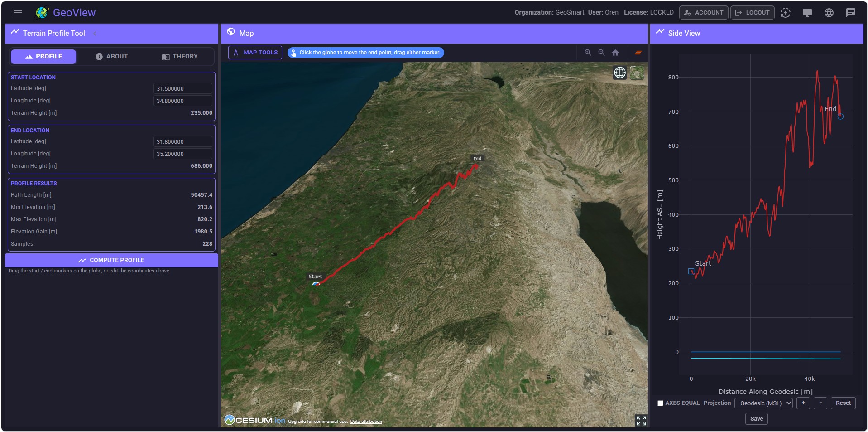Switch to the Profile tab
Screen dimensions: 868x432
click(43, 57)
